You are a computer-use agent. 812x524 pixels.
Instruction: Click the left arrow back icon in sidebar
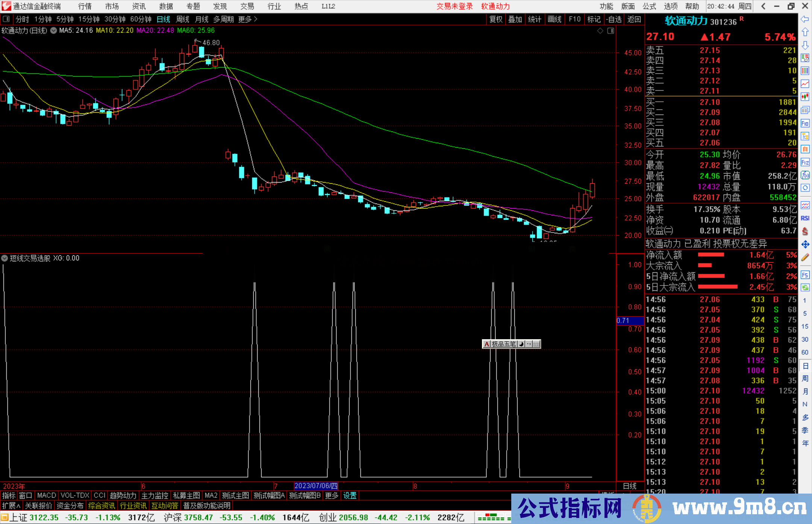pos(805,19)
